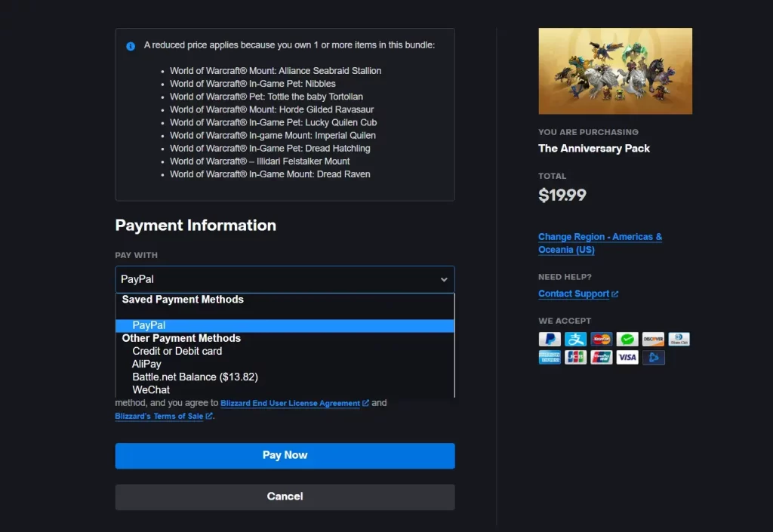
Task: Click the American Express card icon
Action: pos(550,358)
